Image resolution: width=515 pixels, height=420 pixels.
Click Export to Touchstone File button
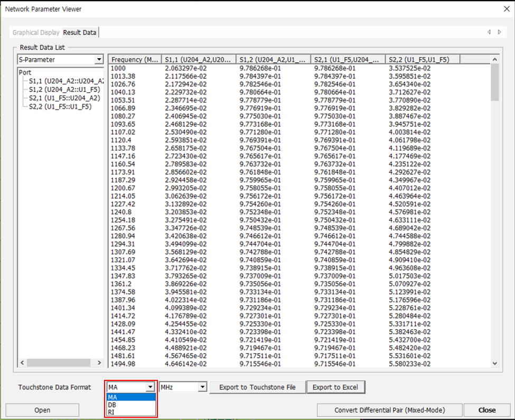point(257,387)
